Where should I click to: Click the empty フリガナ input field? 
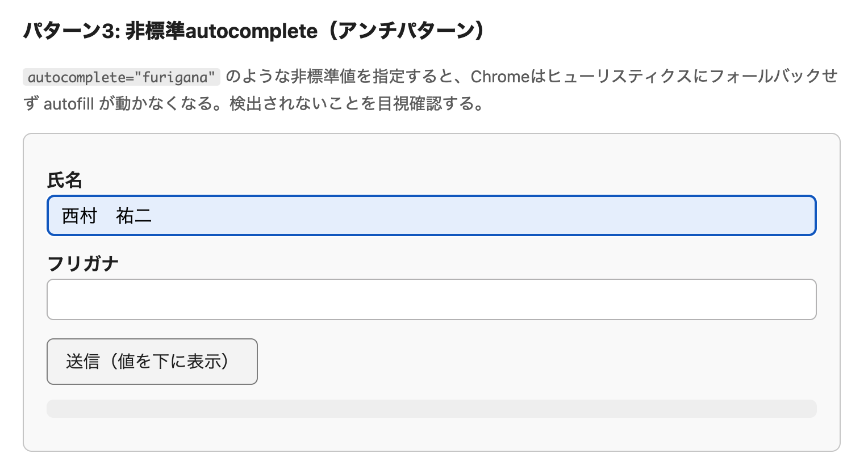click(x=432, y=299)
